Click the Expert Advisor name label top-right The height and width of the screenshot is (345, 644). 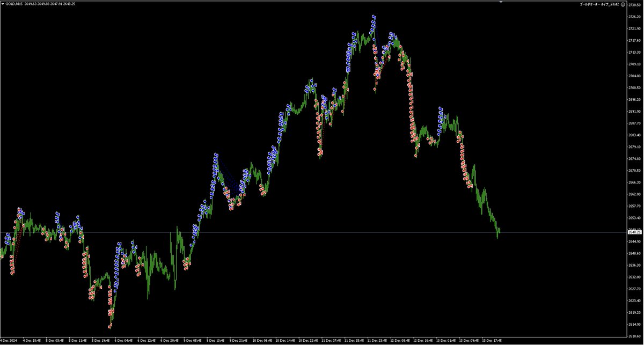coord(599,4)
